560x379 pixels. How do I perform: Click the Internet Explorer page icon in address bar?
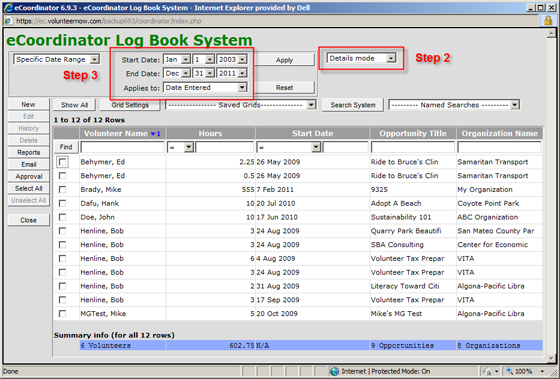coord(8,21)
